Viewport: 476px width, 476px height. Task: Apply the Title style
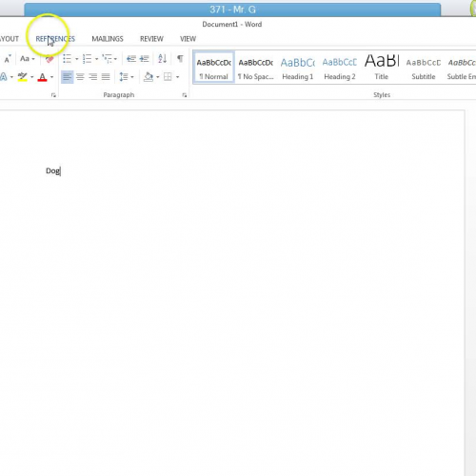click(x=382, y=68)
